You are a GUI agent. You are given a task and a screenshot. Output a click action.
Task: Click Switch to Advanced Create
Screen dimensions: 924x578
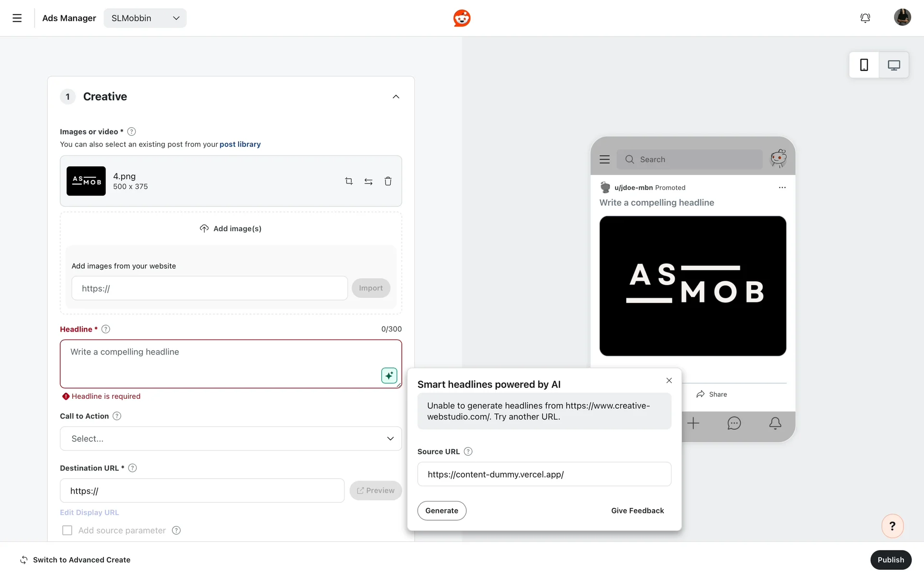pos(76,560)
